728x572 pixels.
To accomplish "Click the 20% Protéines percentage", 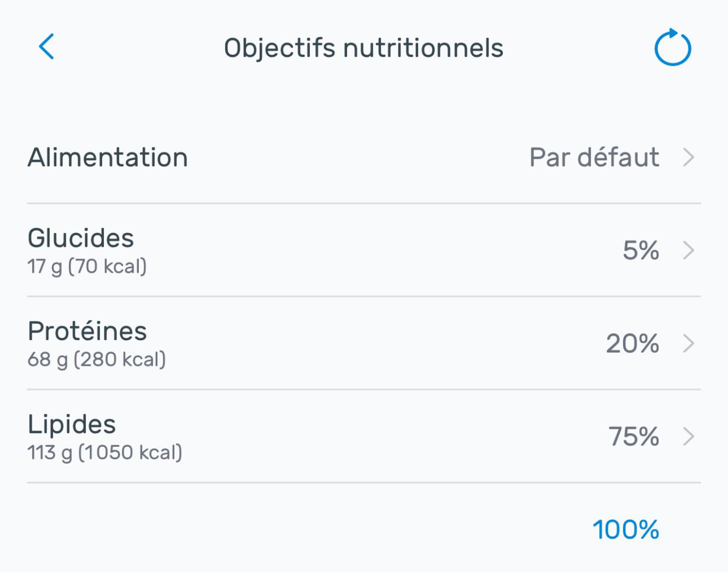I will [632, 343].
